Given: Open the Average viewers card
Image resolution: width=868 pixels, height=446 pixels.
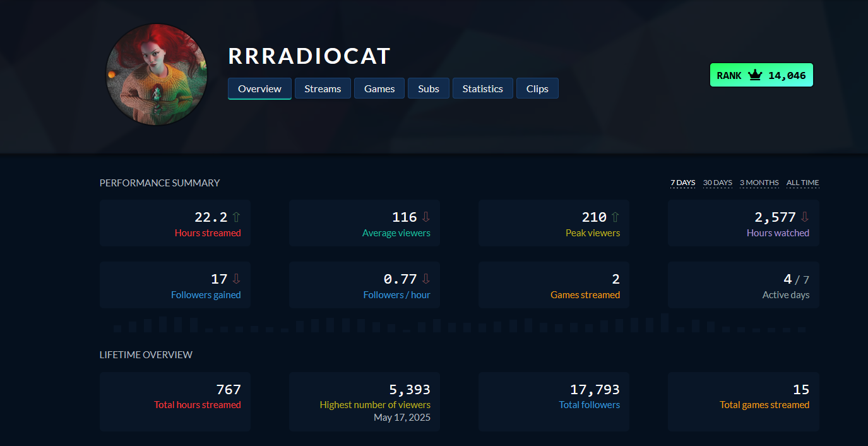Looking at the screenshot, I should tap(364, 223).
